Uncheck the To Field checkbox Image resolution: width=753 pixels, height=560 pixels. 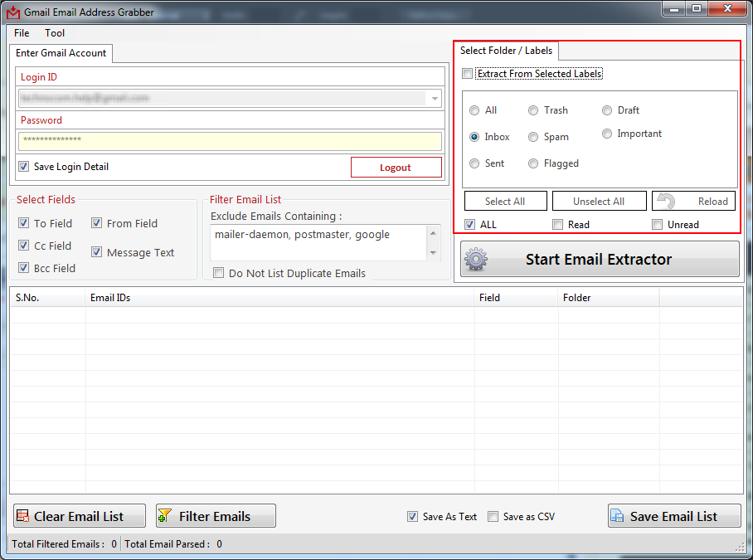[x=23, y=223]
